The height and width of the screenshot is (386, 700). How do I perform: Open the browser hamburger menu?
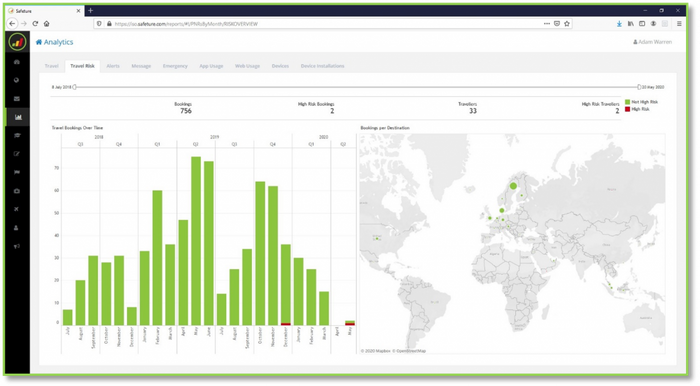click(x=679, y=24)
